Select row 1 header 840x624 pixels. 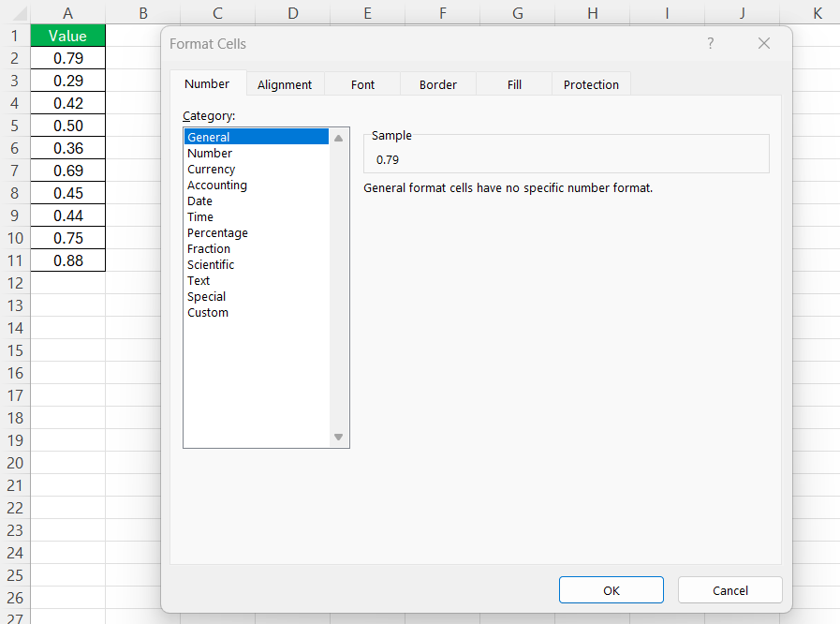14,36
